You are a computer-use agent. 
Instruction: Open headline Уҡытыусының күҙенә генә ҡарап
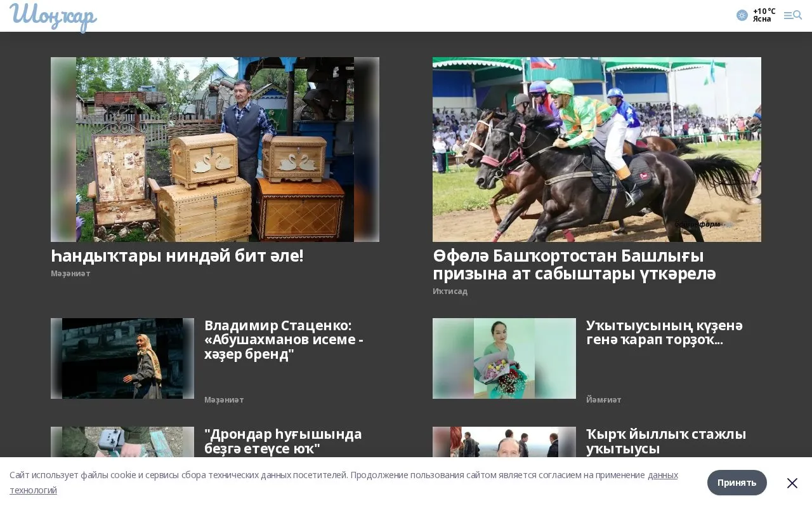(x=664, y=333)
